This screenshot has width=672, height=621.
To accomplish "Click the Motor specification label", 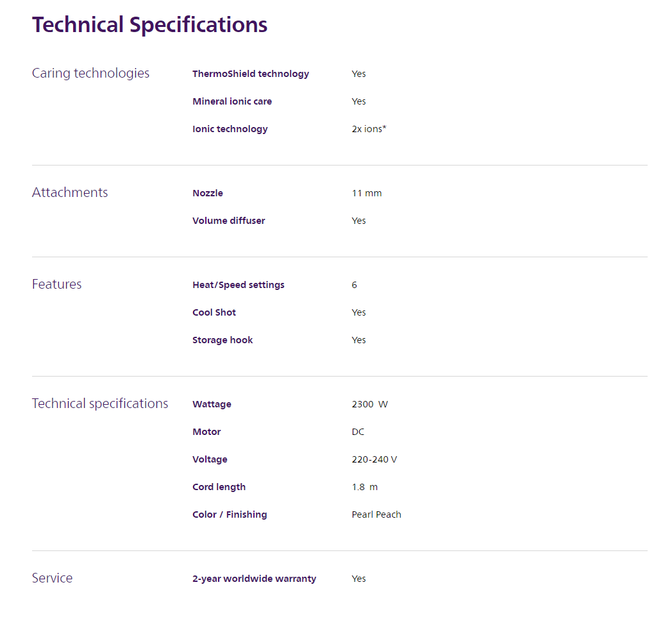I will point(206,432).
